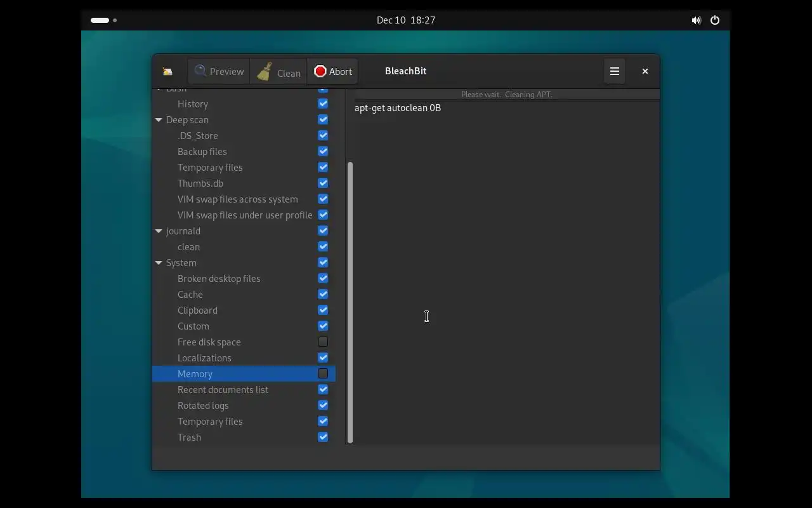Image resolution: width=812 pixels, height=508 pixels.
Task: Click the Clean broom button
Action: click(x=278, y=71)
